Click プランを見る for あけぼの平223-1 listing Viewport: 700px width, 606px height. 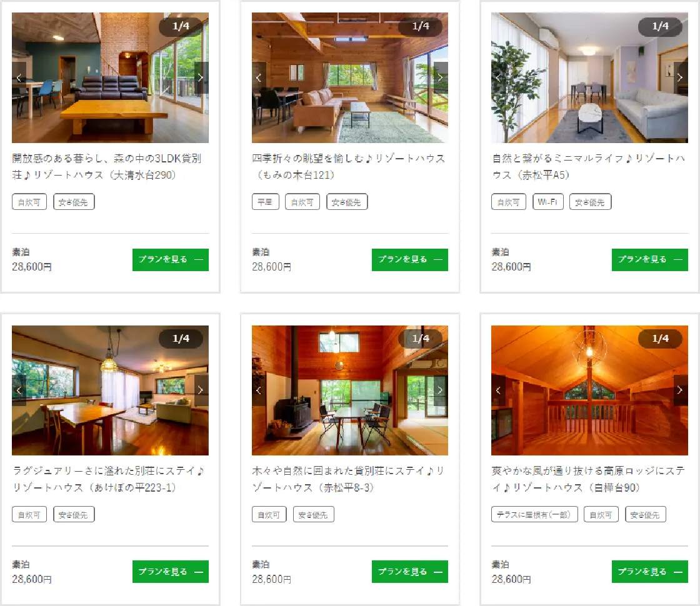[171, 572]
